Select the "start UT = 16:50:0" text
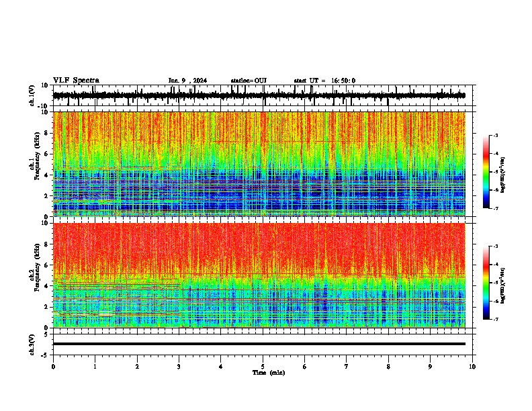This screenshot has height=411, width=532. [324, 81]
